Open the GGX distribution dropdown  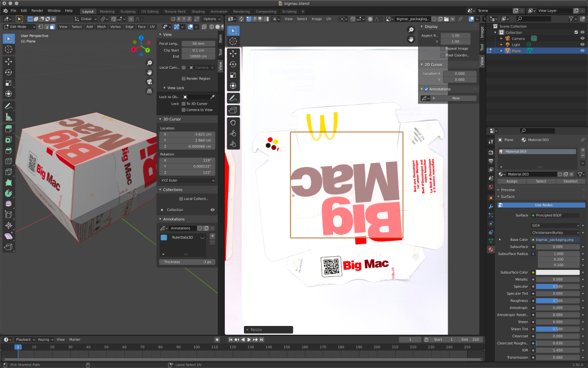point(555,225)
